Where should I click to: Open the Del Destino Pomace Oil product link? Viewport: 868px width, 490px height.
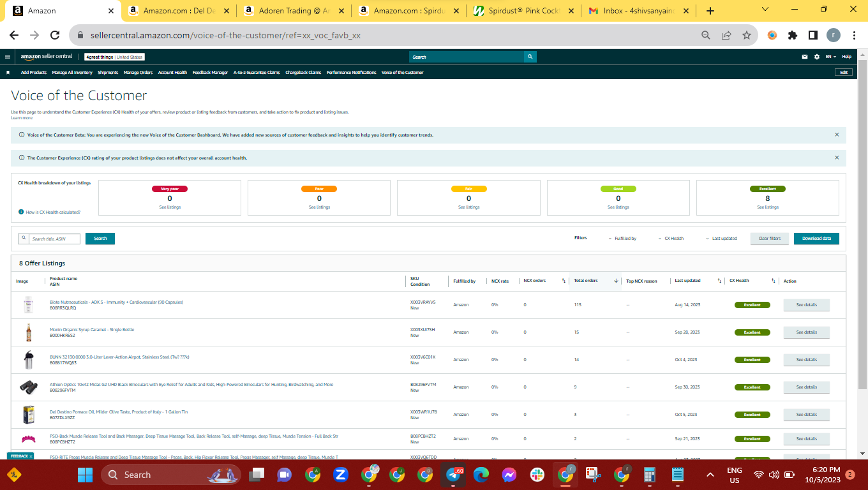tap(119, 412)
